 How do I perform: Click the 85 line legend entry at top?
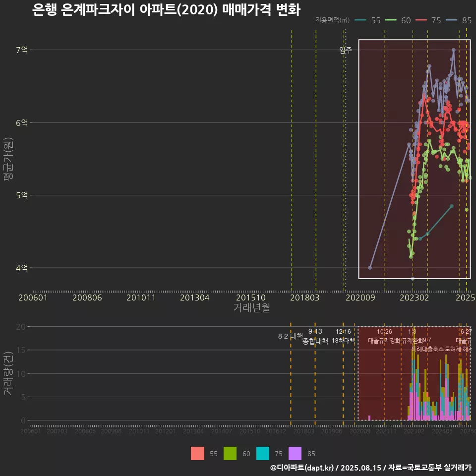459,20
